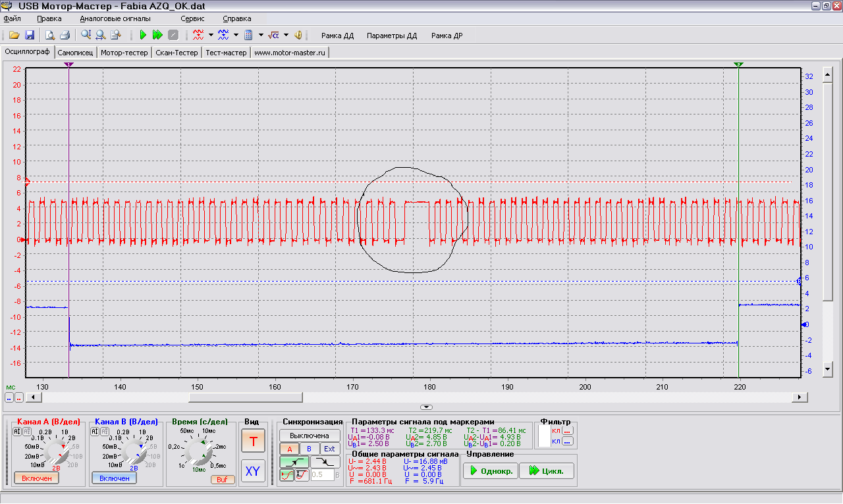Click the square root formula icon
The width and height of the screenshot is (843, 504).
[x=274, y=36]
